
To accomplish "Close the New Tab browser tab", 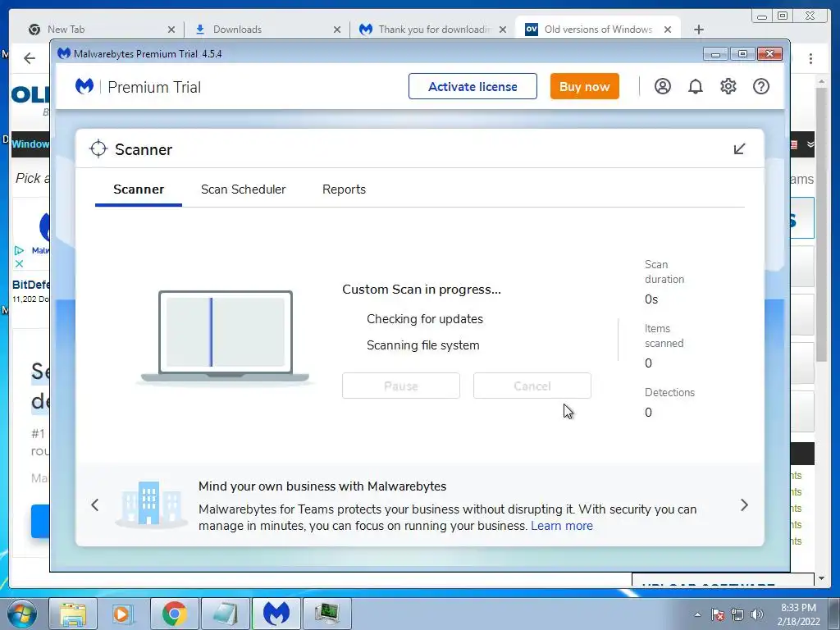I will click(x=171, y=30).
